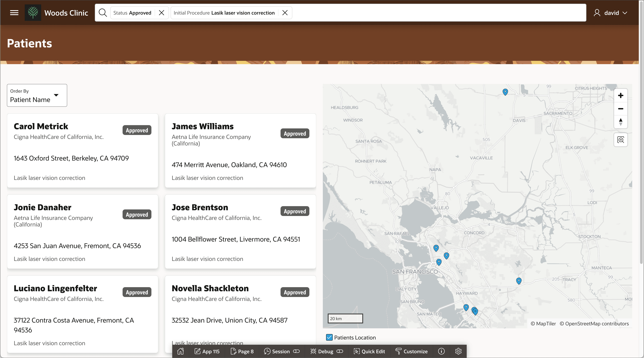Zoom out on the map

pyautogui.click(x=621, y=109)
